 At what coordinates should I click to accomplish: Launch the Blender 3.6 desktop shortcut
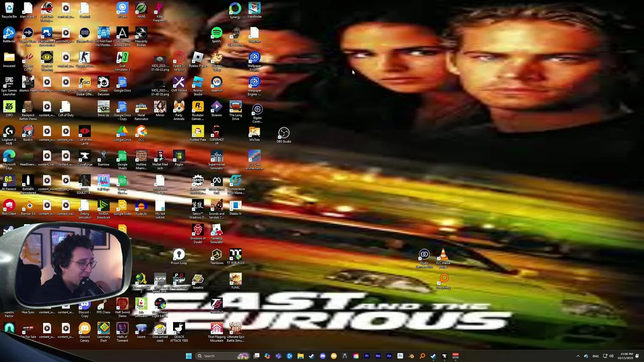point(28,208)
